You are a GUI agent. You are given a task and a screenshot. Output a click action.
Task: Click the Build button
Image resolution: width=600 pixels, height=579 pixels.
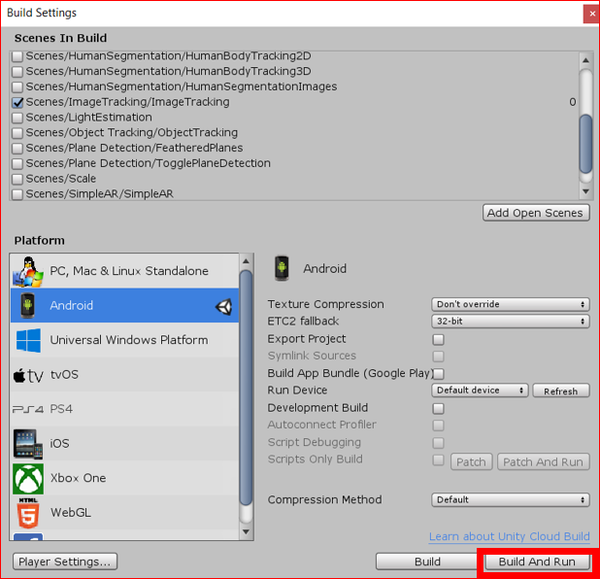click(x=427, y=562)
